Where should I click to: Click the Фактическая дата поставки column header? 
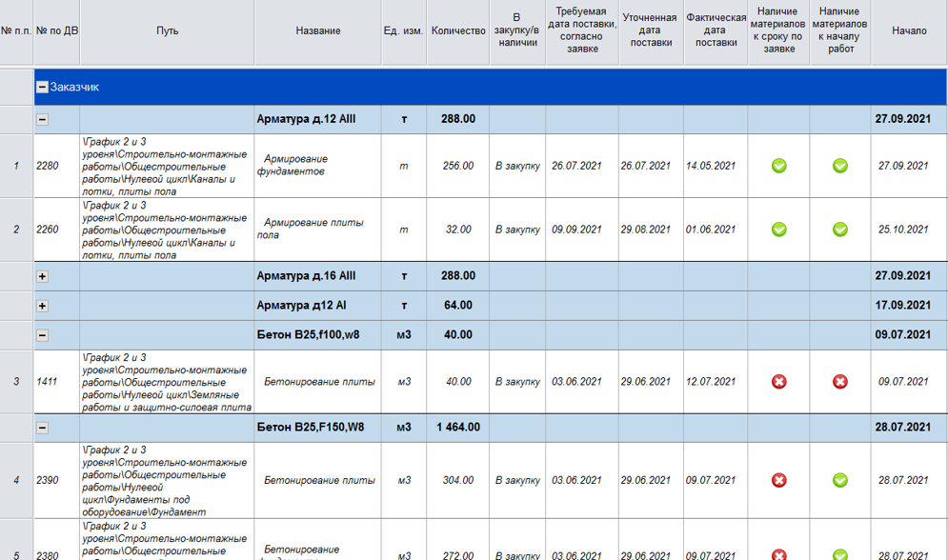pos(716,30)
